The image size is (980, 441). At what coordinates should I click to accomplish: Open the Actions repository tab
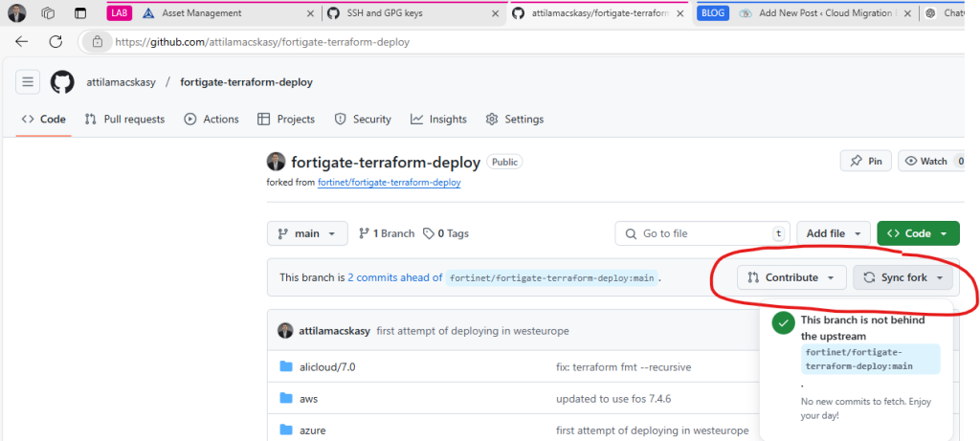click(x=212, y=120)
